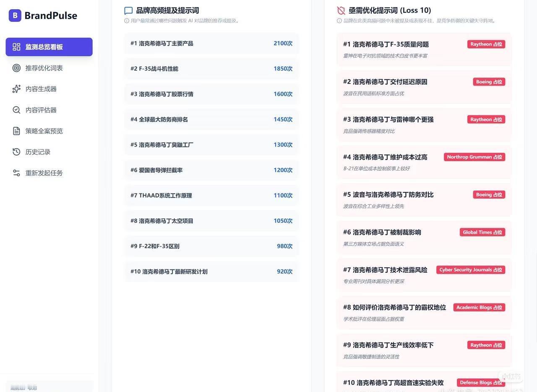Open loss card 波音与洛克希德马丁防务对比
Viewport: 537px width, 392px height.
(424, 200)
